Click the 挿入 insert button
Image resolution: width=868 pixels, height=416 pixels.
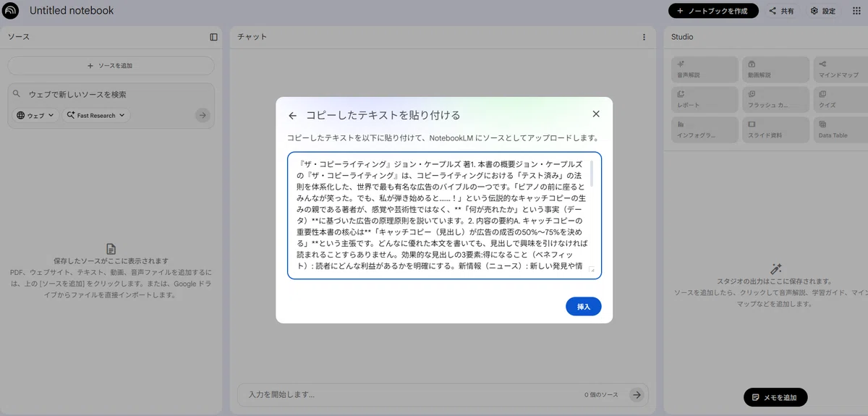(x=584, y=307)
